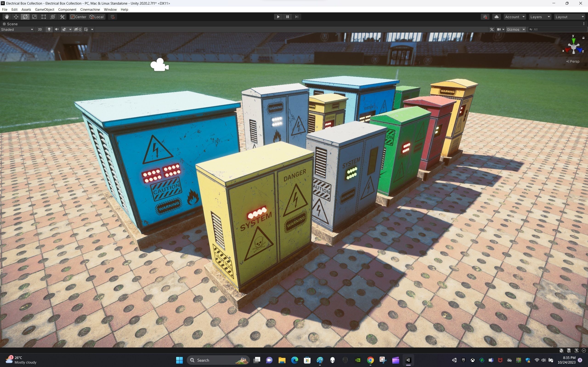Select the Move tool
Screen dimensions: 588x367
click(x=16, y=17)
